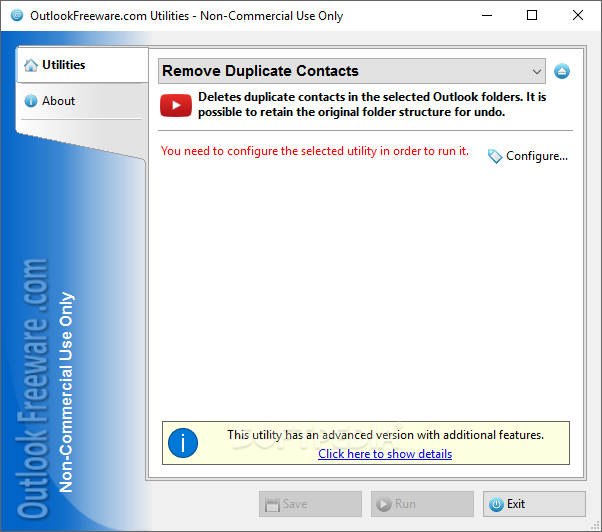Click the Save button

310,504
